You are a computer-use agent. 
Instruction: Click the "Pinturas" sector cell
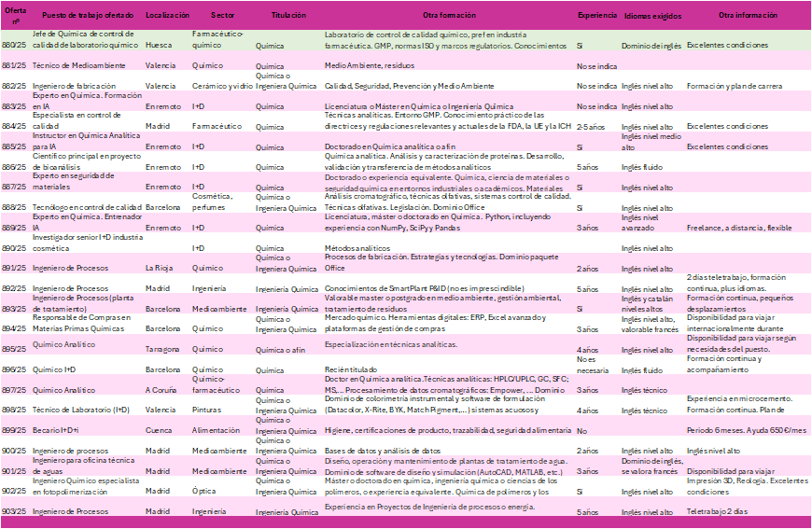(207, 410)
